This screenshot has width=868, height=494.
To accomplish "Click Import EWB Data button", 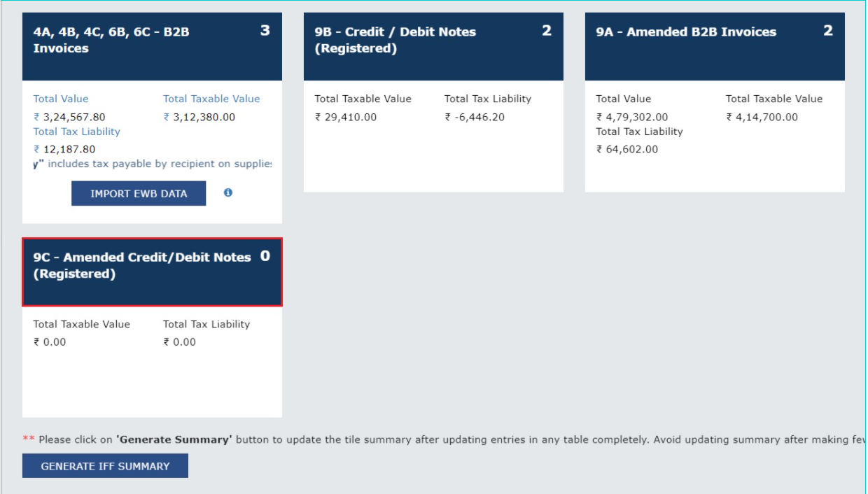I will pyautogui.click(x=138, y=193).
